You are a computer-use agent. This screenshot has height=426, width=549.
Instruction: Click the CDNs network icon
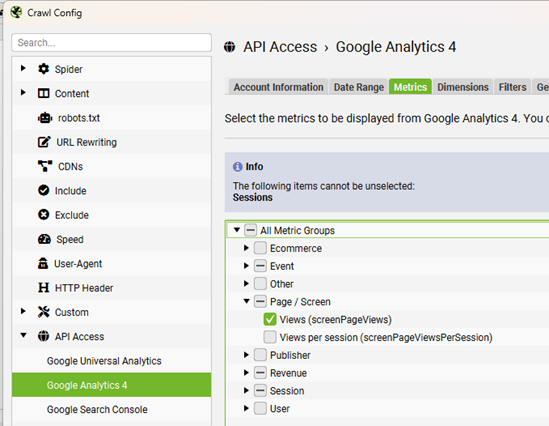[x=45, y=166]
